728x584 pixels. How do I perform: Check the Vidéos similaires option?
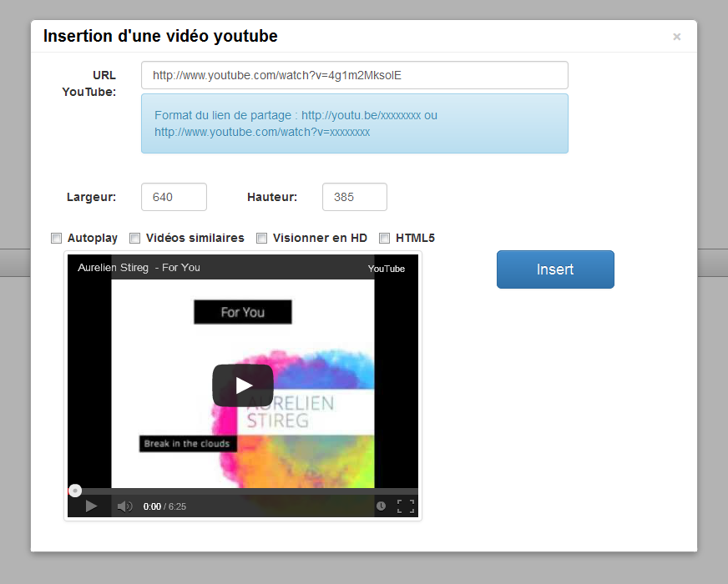134,238
